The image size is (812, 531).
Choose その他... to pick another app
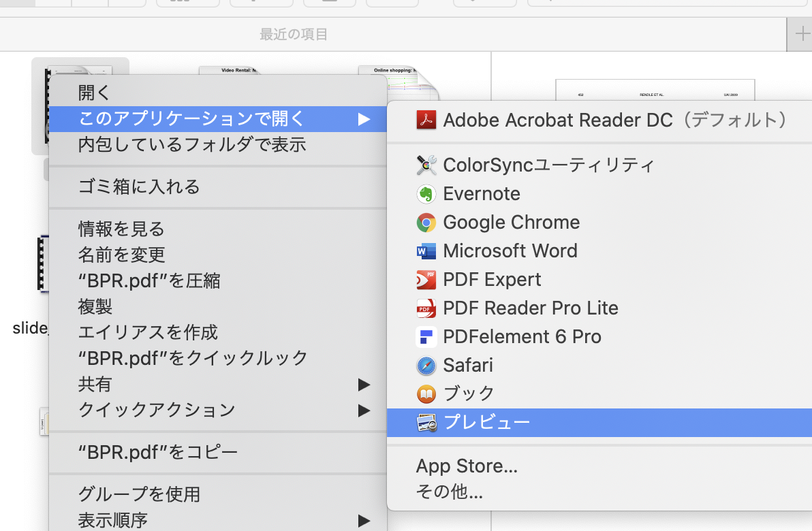tap(450, 492)
